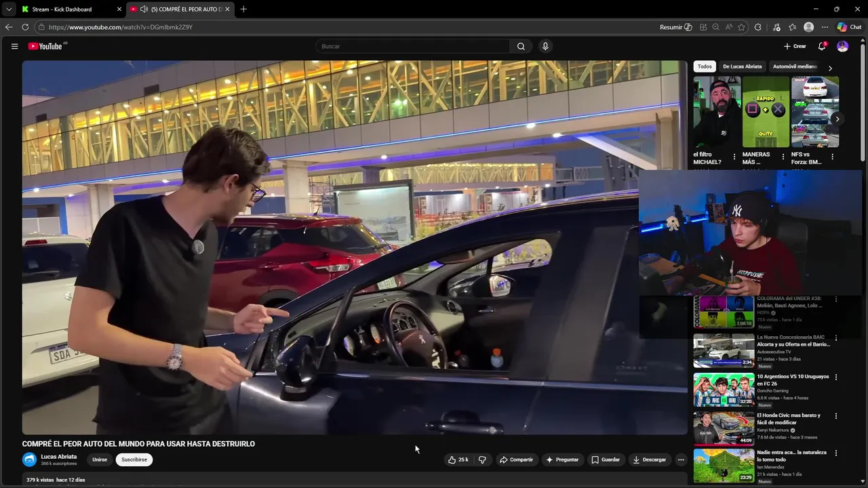Select the Todos filter chip
Image resolution: width=868 pixels, height=488 pixels.
(x=705, y=66)
